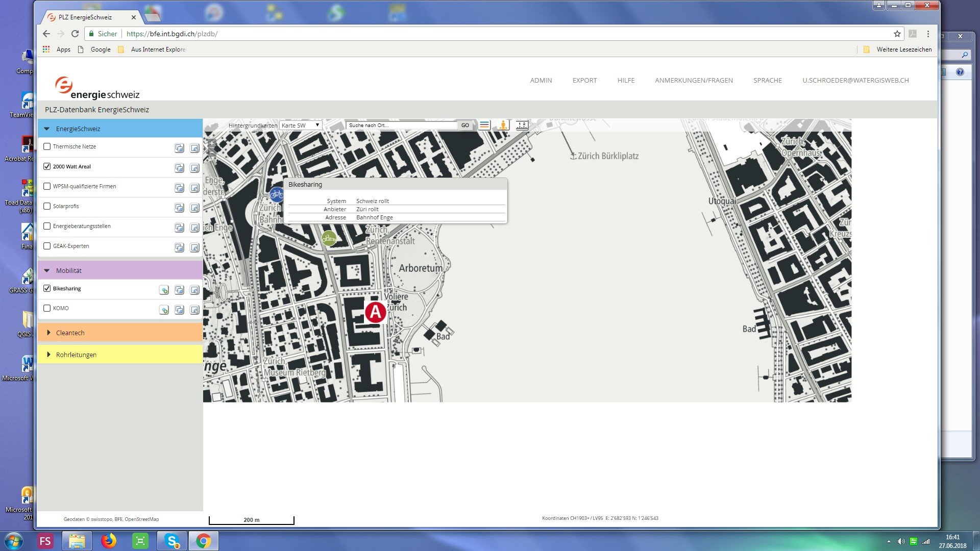The height and width of the screenshot is (551, 980).
Task: Toggle the Energieberatungsstellen checkbox
Action: coord(47,226)
